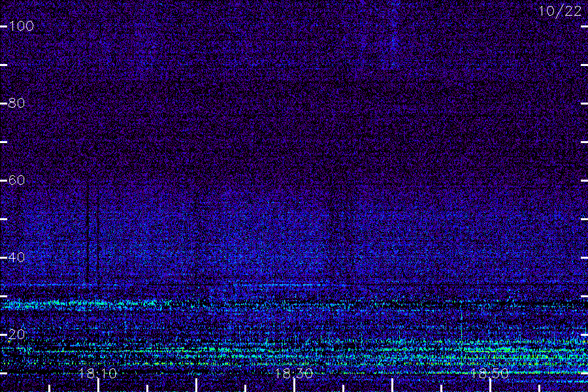Click the 10/22 date label
The image size is (588, 392).
pyautogui.click(x=560, y=11)
